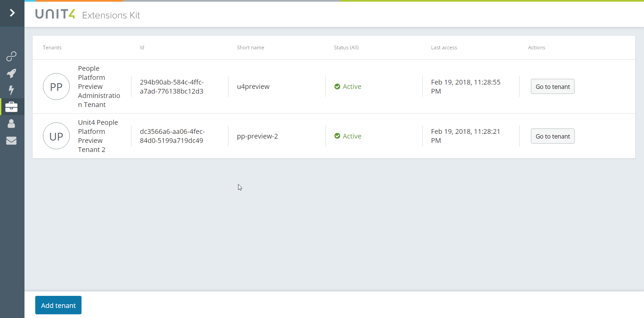Click the Short name column header
Viewport: 644px width, 318px height.
coord(251,48)
